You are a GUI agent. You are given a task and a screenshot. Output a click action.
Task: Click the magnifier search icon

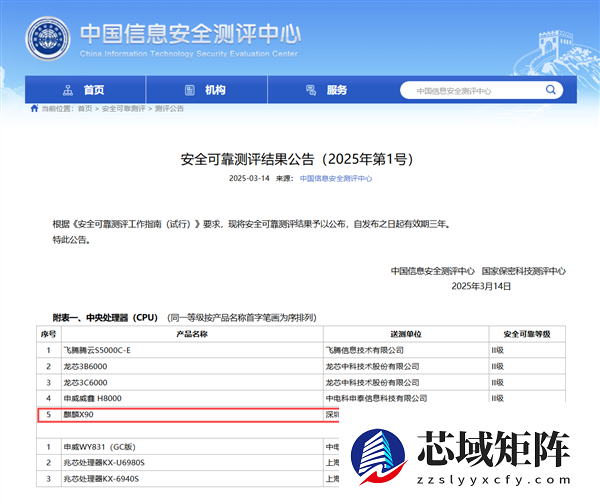point(552,90)
